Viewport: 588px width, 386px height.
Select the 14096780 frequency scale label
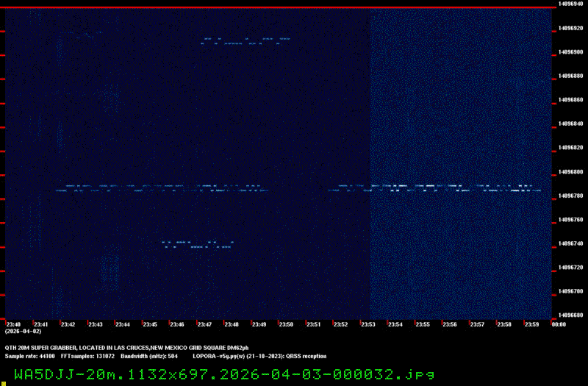(x=570, y=196)
